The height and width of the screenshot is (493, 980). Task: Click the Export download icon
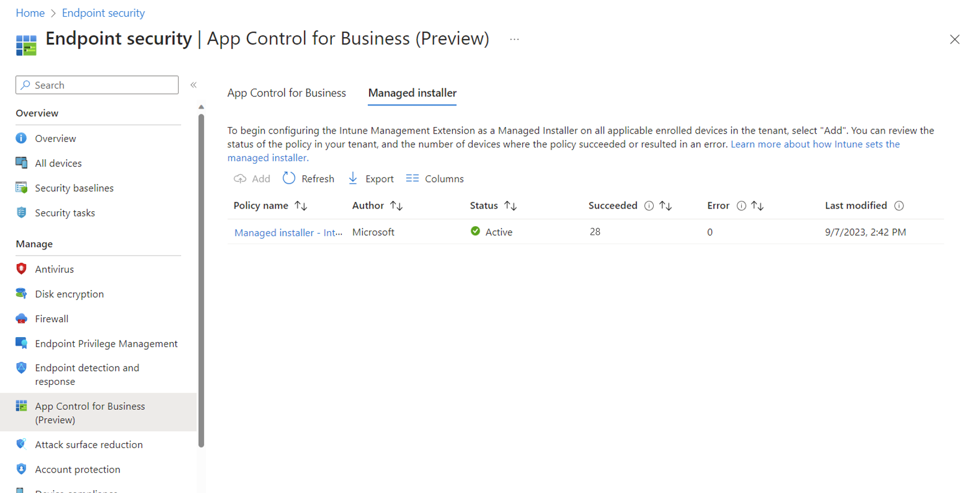[353, 178]
